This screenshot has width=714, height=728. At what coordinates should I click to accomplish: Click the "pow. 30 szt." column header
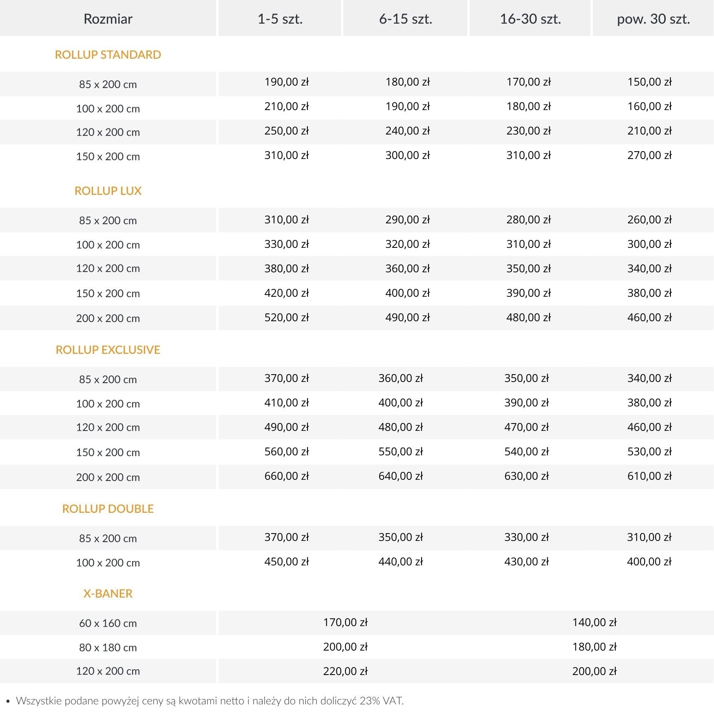coord(653,19)
